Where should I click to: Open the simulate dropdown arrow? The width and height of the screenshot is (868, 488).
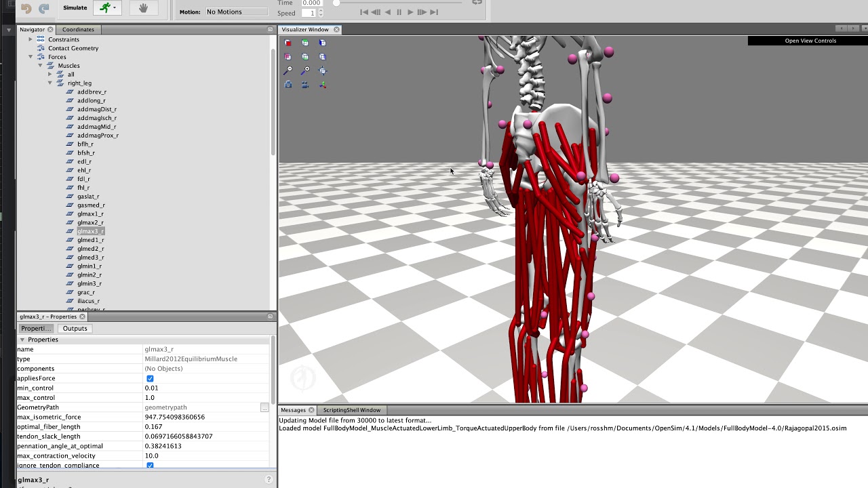tap(115, 8)
